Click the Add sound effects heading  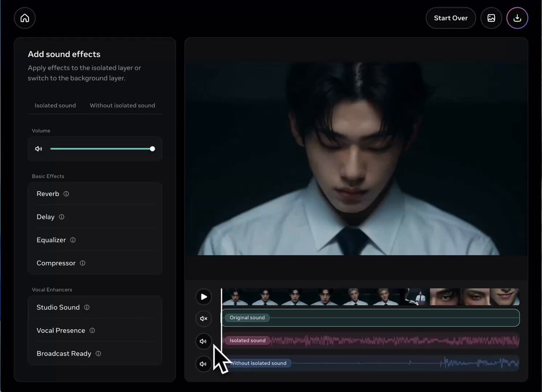tap(64, 54)
